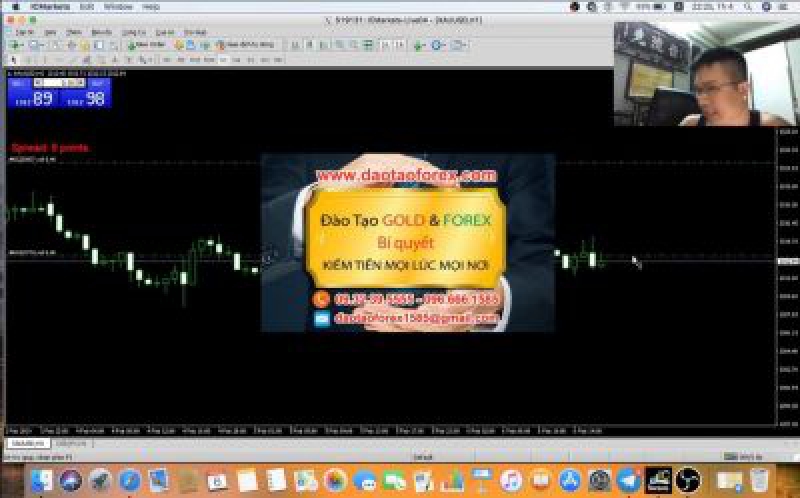Open Safari from the Dock

pyautogui.click(x=130, y=480)
